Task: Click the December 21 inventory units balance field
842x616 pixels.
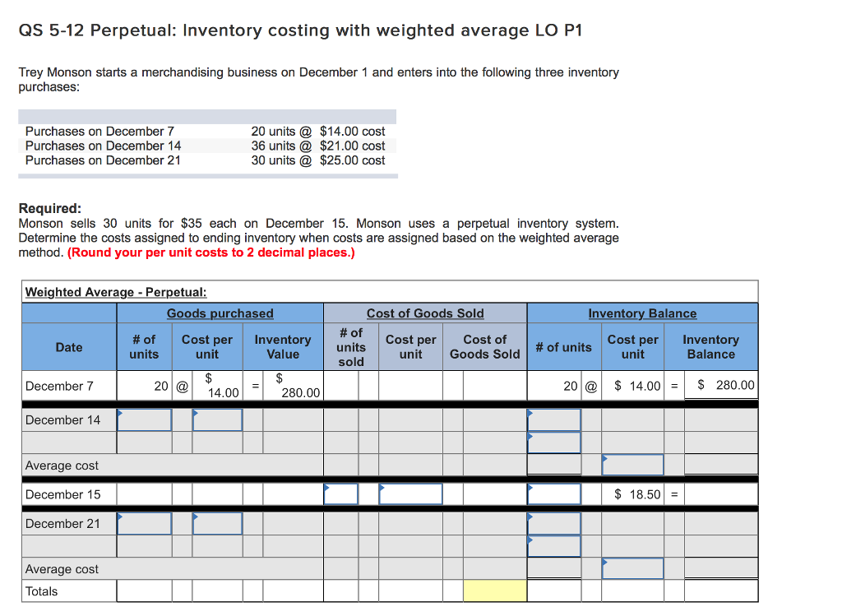Action: (x=553, y=522)
